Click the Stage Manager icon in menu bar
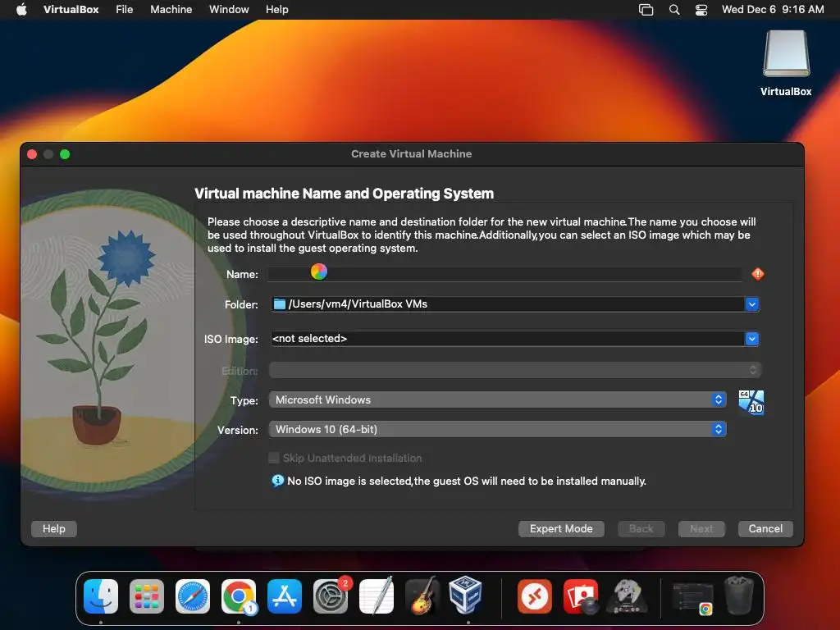The height and width of the screenshot is (630, 840). [646, 10]
